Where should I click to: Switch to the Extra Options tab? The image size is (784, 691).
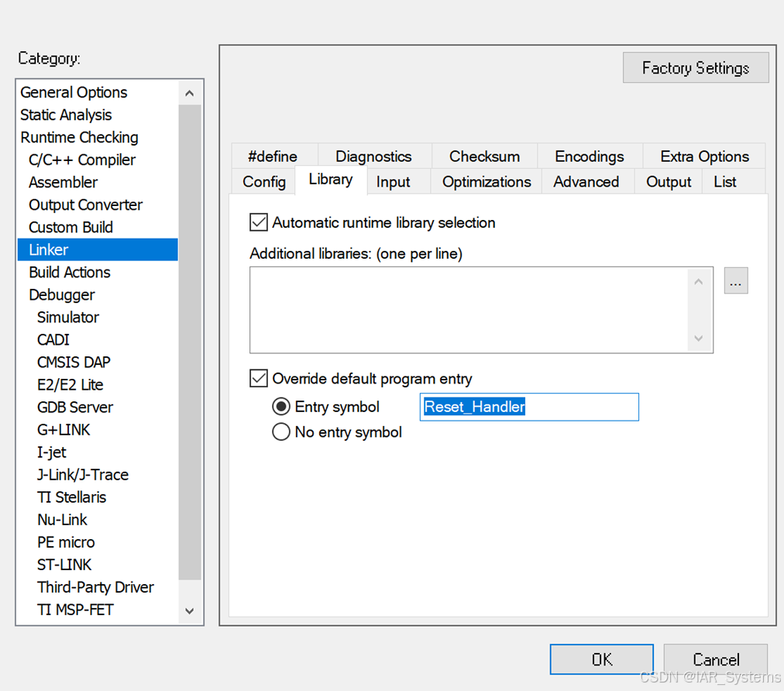(x=703, y=156)
